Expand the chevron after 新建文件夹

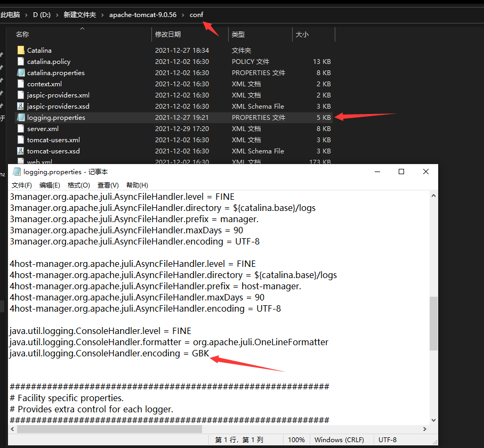(103, 14)
